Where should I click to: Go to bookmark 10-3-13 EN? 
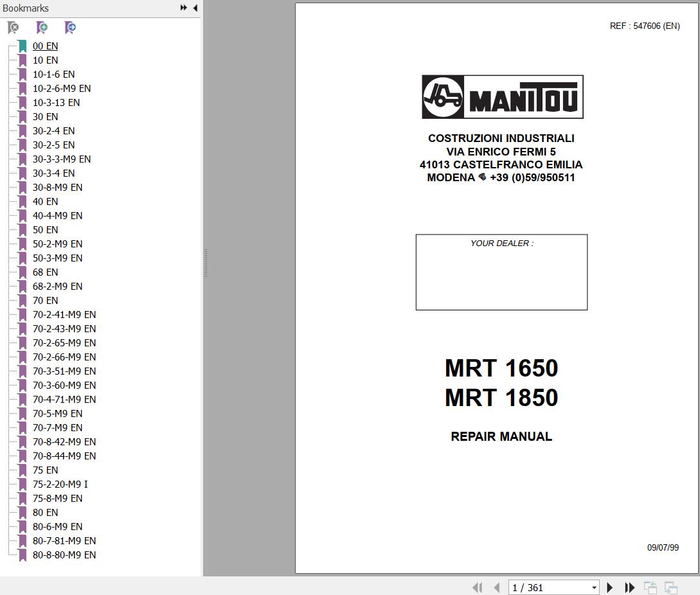pos(57,103)
